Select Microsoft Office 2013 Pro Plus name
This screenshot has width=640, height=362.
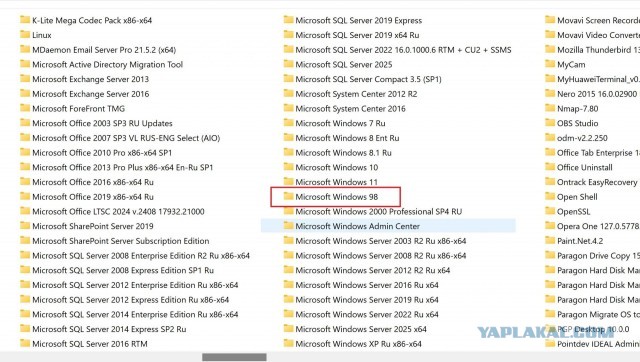click(x=122, y=167)
